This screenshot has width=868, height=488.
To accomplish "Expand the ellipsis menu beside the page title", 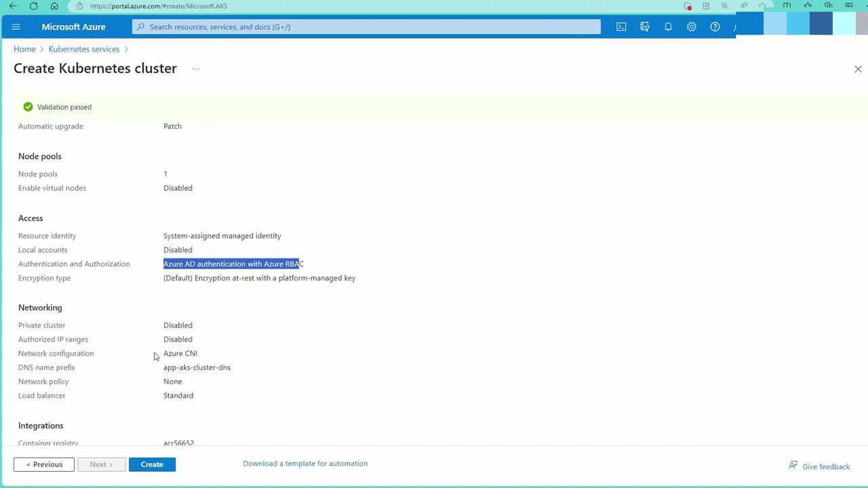I will coord(195,68).
